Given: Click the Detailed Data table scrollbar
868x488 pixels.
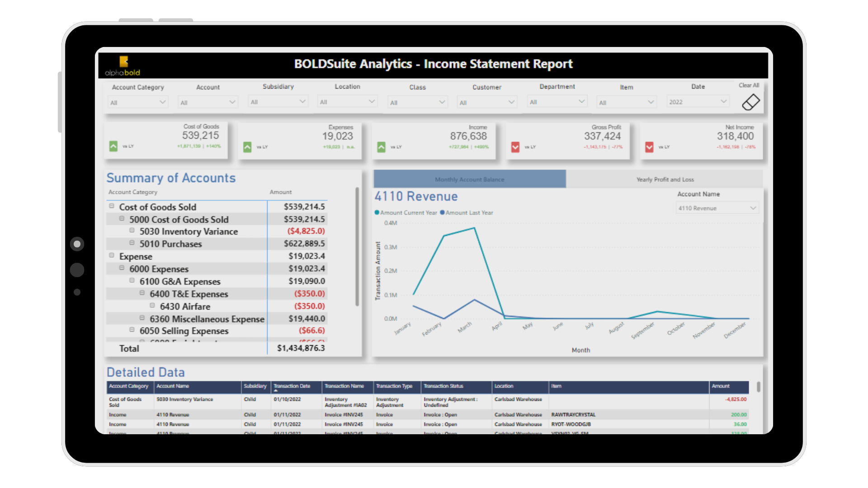Looking at the screenshot, I should point(758,387).
